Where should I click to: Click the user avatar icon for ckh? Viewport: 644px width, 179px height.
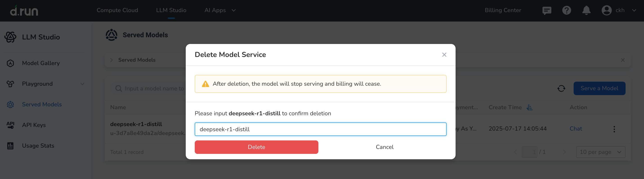[x=606, y=11]
